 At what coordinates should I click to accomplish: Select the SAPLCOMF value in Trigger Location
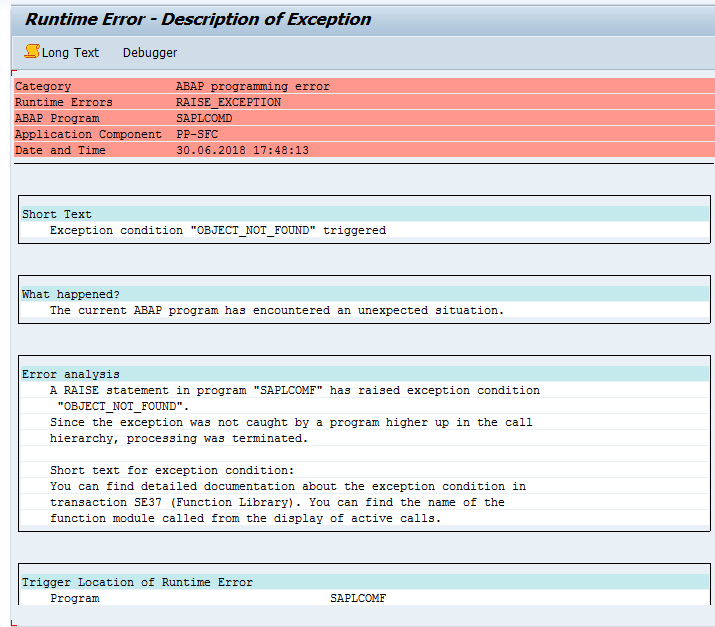357,598
